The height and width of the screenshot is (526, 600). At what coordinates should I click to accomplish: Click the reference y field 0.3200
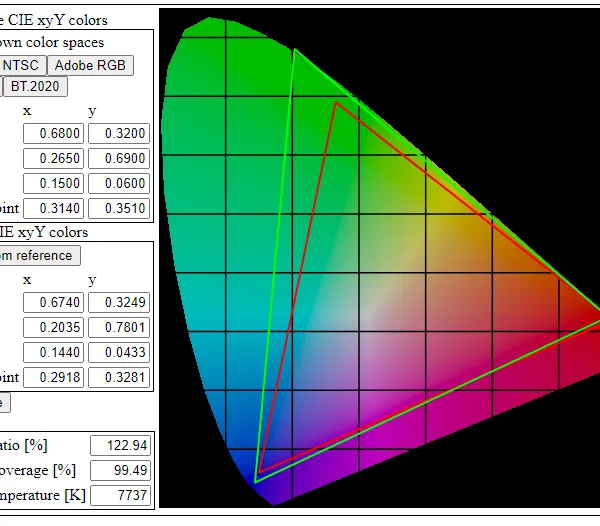click(x=119, y=134)
